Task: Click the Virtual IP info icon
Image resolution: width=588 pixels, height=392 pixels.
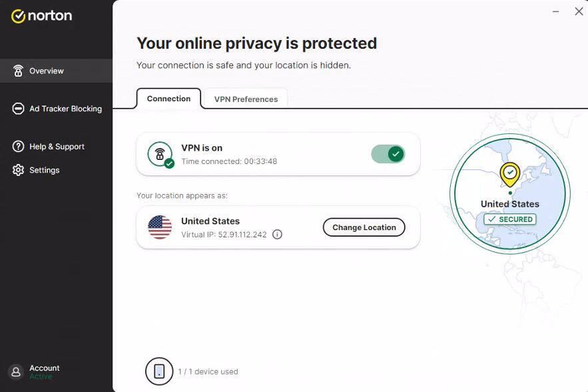Action: point(278,235)
